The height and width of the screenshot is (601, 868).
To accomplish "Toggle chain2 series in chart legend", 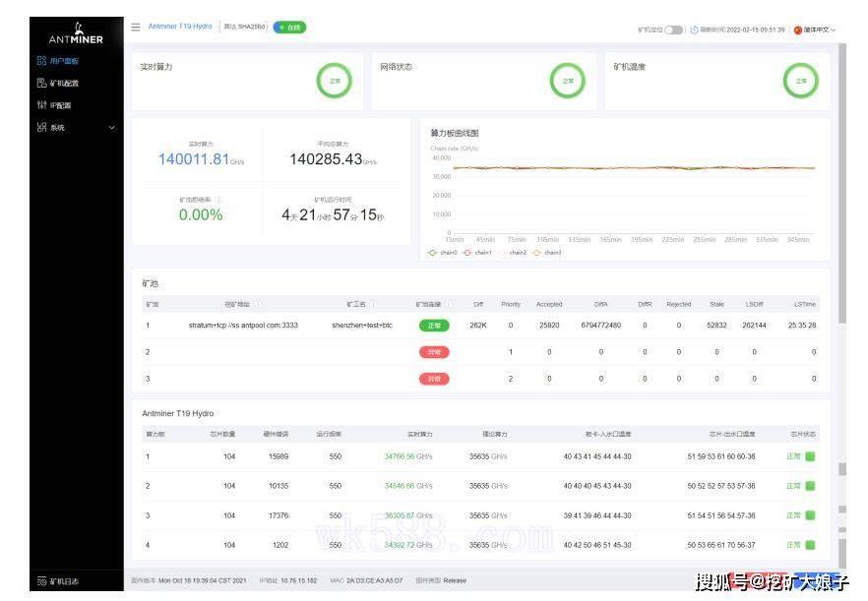I will tap(512, 253).
